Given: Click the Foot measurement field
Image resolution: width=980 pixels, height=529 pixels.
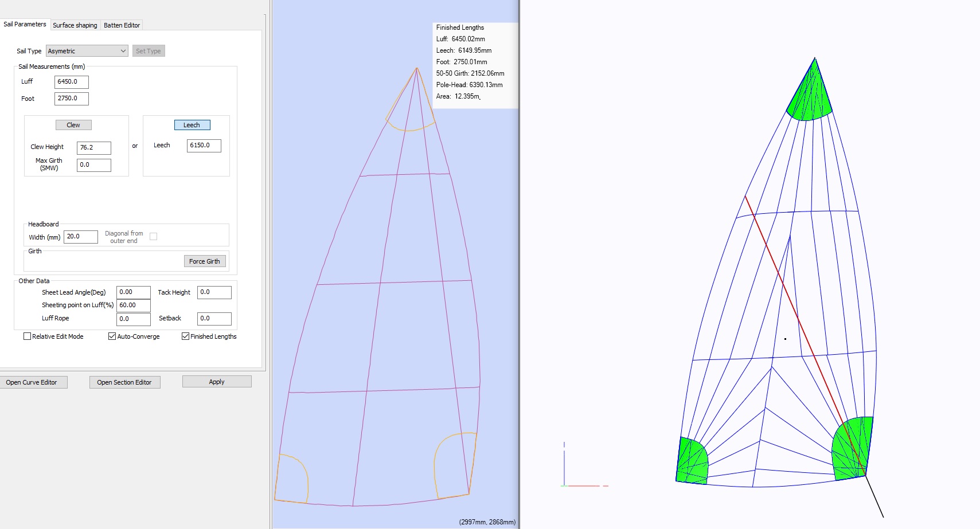Looking at the screenshot, I should 71,99.
